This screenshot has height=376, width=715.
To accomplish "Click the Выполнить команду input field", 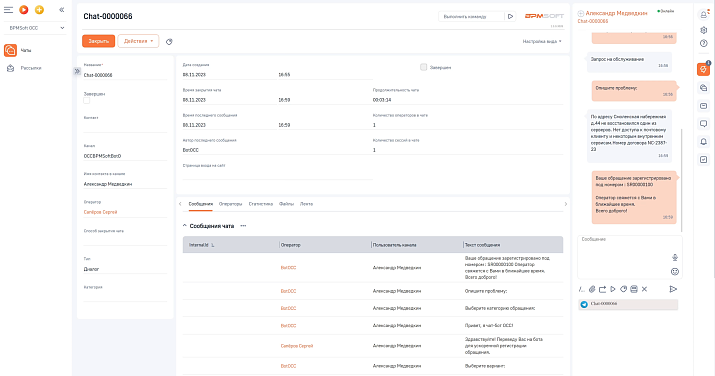I will (471, 16).
